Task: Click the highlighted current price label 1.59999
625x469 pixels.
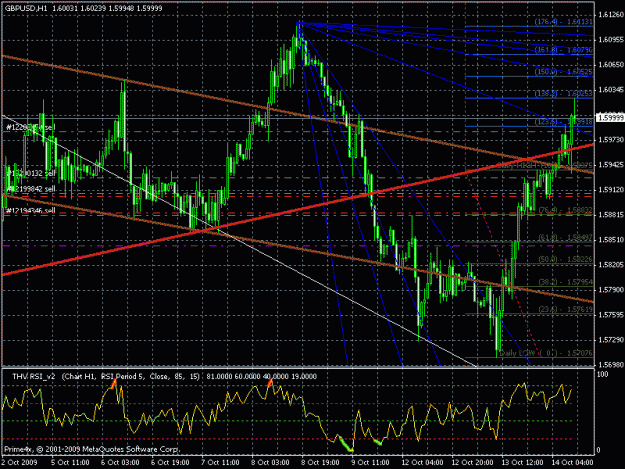Action: coord(610,118)
